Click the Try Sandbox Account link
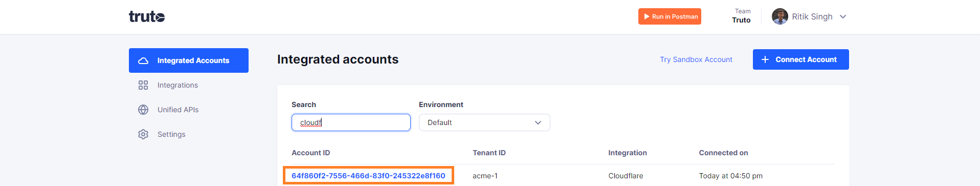980x186 pixels. (x=696, y=59)
